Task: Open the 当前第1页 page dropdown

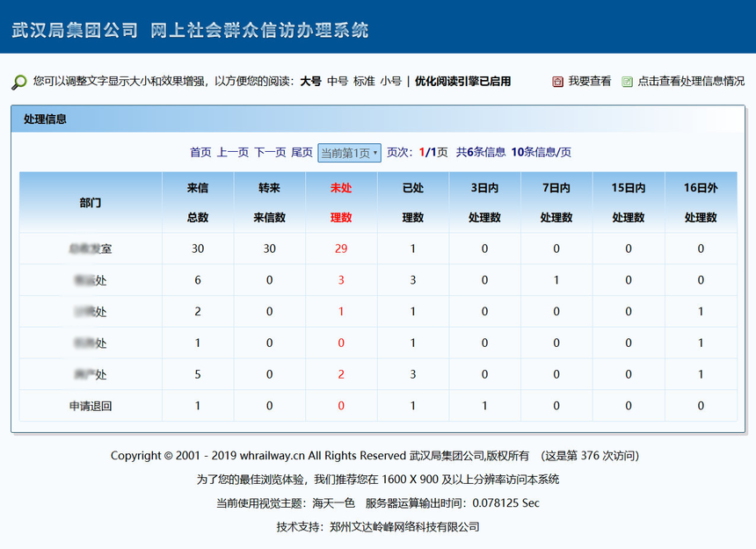Action: pos(349,153)
